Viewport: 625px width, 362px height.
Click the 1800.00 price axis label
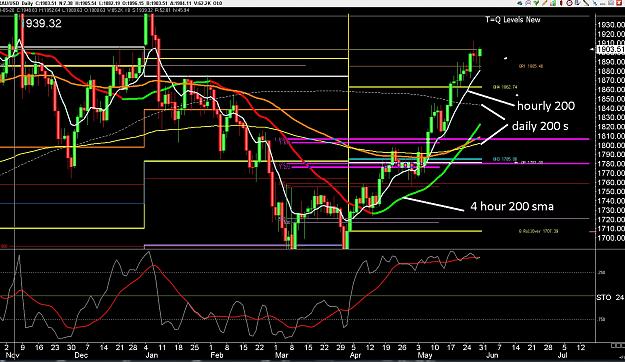pos(610,146)
